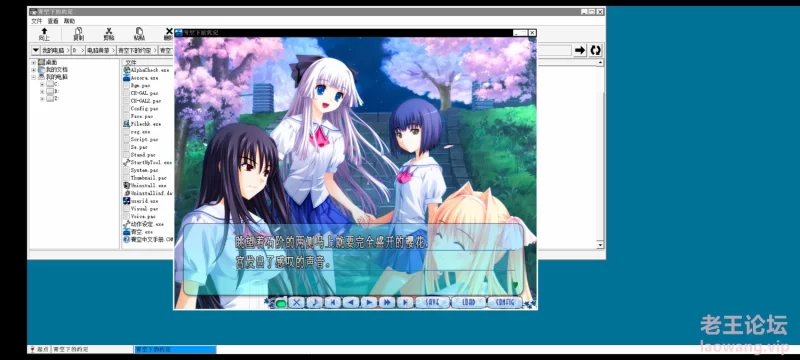Click the music note button in game bar
The image size is (800, 360).
coord(314,302)
